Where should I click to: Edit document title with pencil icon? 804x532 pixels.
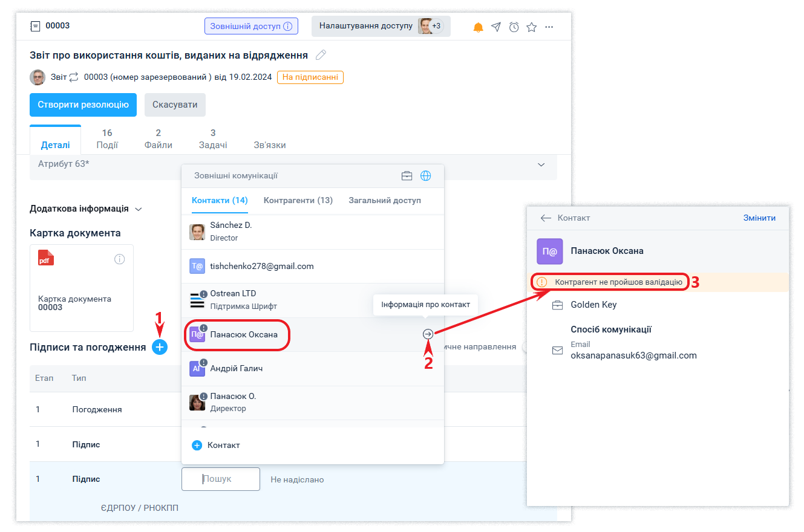click(x=321, y=56)
